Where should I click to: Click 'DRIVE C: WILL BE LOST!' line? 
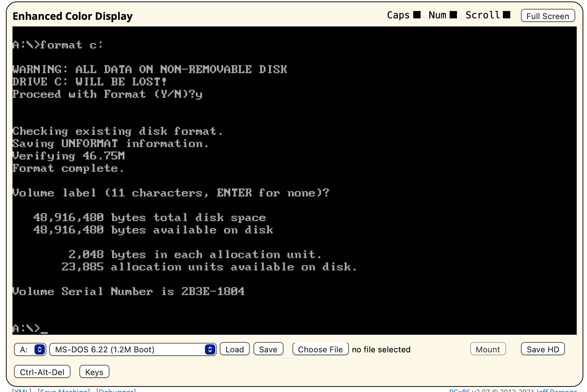pos(90,81)
